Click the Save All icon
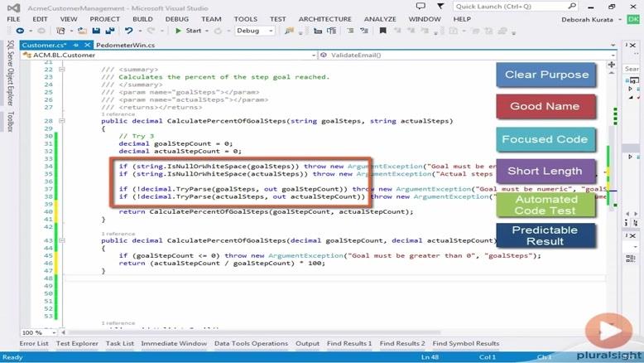Screen dimensions: 644x363 109,31
